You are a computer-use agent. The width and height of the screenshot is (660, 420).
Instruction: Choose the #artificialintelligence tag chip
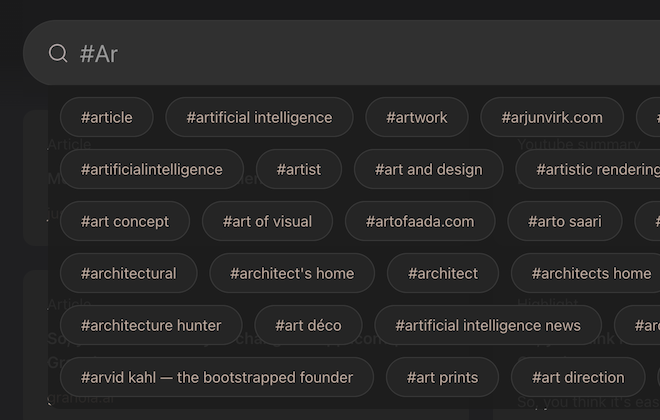(x=152, y=169)
